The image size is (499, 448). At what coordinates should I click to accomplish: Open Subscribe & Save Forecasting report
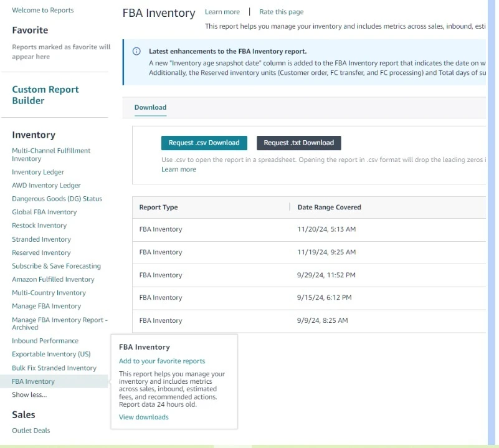click(56, 266)
